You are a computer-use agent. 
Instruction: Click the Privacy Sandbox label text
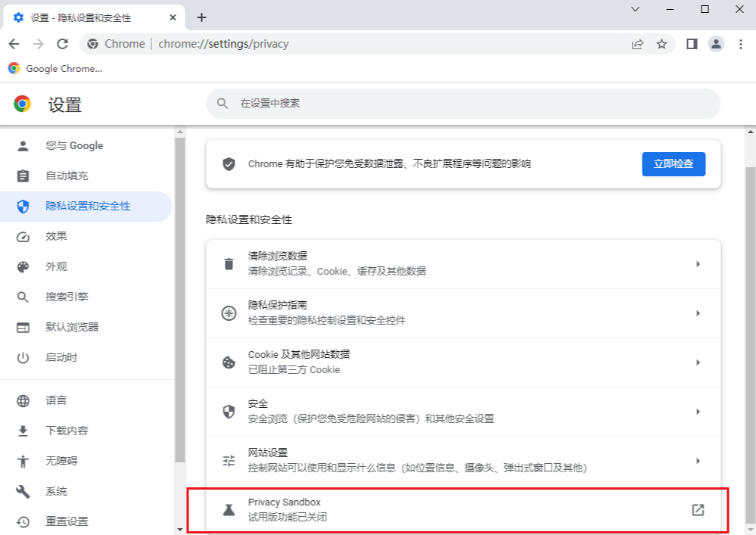pos(284,502)
